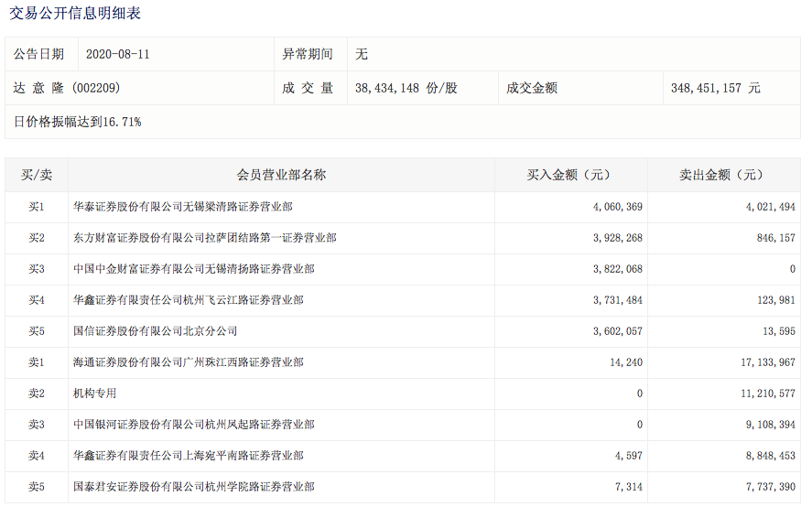This screenshot has width=812, height=507.
Task: Select the 卖1 row label
Action: pyautogui.click(x=37, y=362)
